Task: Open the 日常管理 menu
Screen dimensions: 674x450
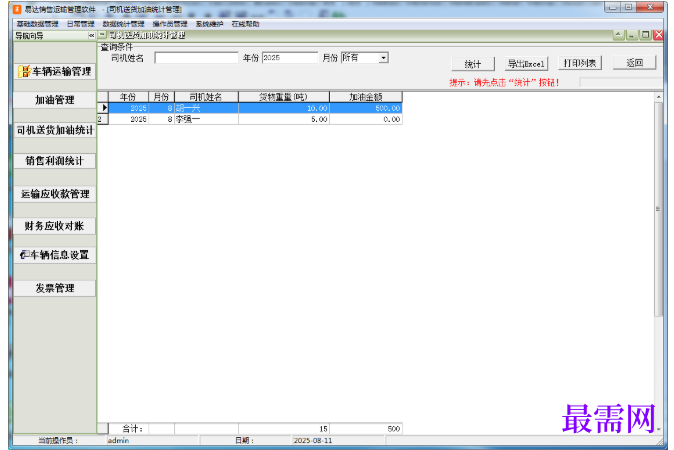Action: pyautogui.click(x=80, y=24)
